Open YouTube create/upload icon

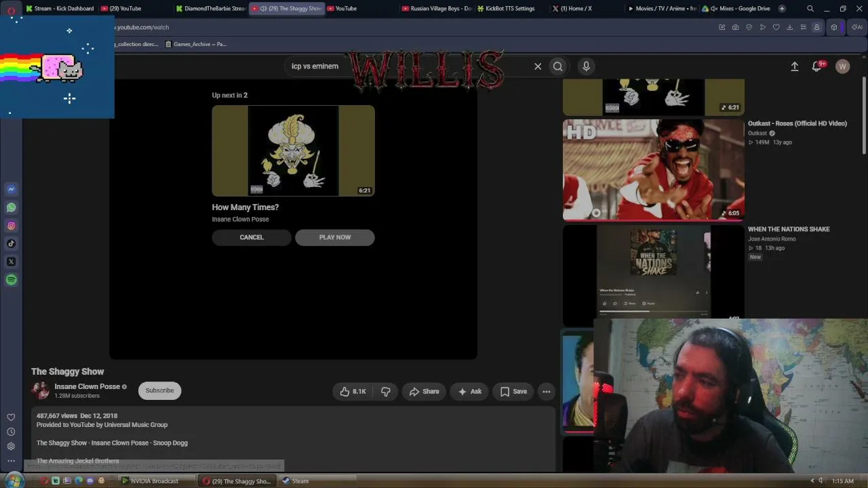point(795,66)
